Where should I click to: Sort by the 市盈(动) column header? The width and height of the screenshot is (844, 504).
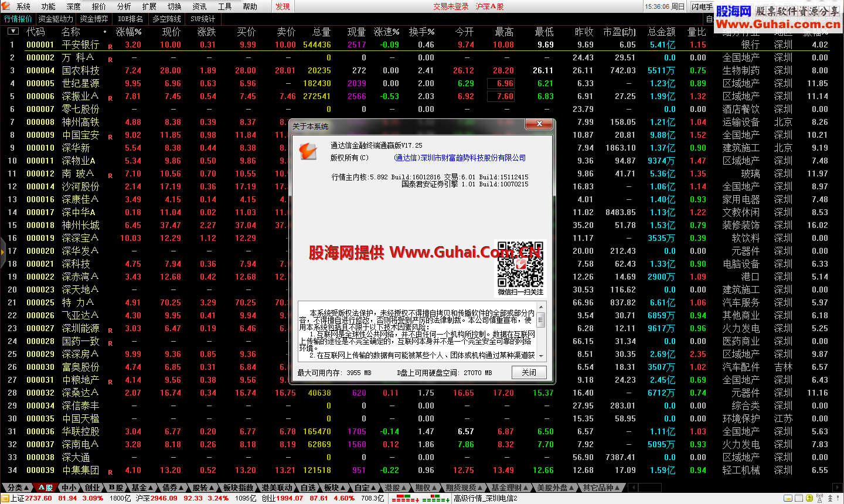(x=619, y=32)
